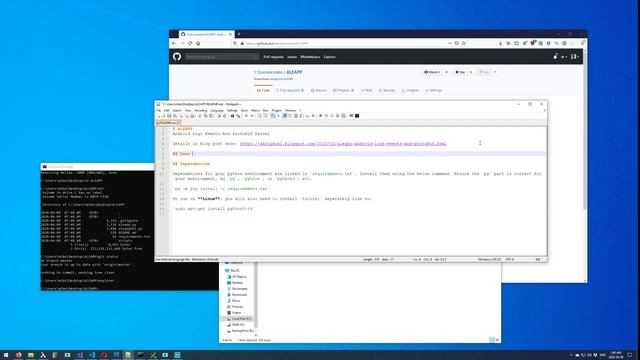The height and width of the screenshot is (360, 640).
Task: Click the Zoom Out icon in Notepad++ toolbar
Action: click(x=252, y=116)
